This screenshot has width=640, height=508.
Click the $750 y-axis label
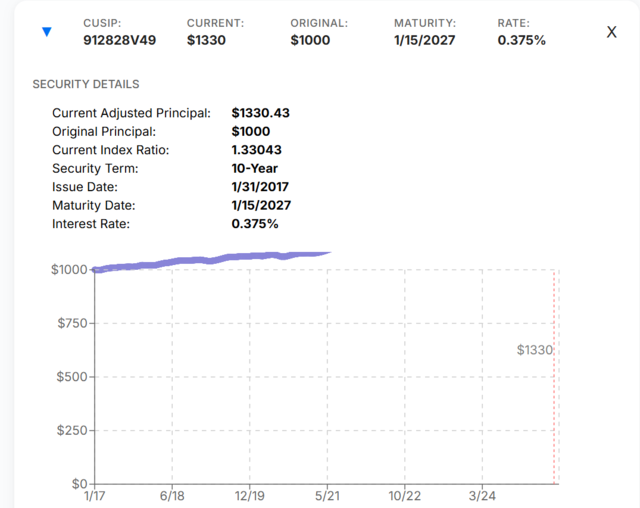click(72, 323)
